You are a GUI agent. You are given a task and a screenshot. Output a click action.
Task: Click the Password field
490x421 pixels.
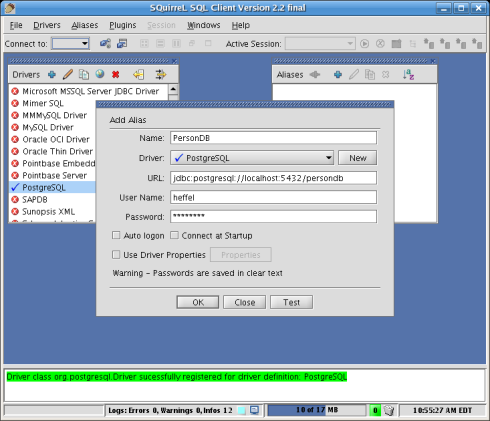coord(273,216)
